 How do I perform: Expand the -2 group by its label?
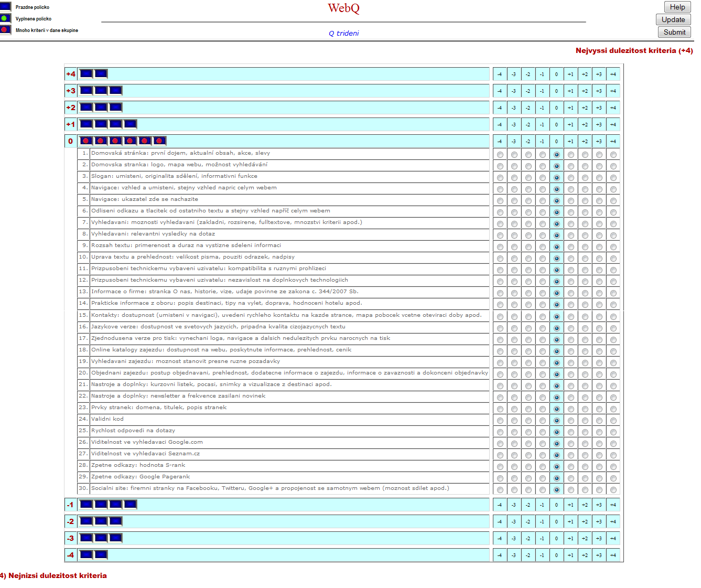[x=71, y=521]
